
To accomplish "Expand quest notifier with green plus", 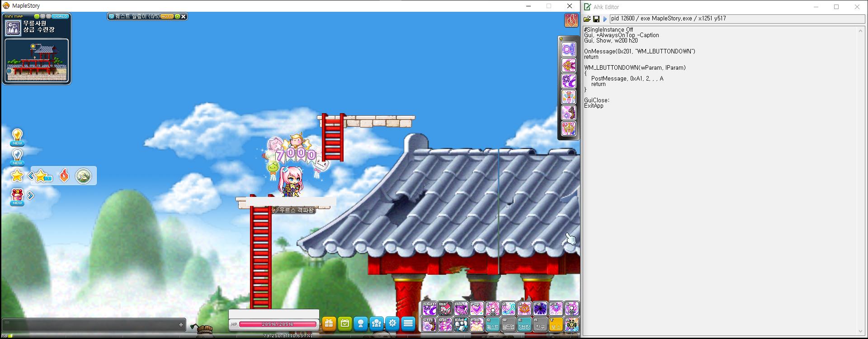I will tap(177, 16).
